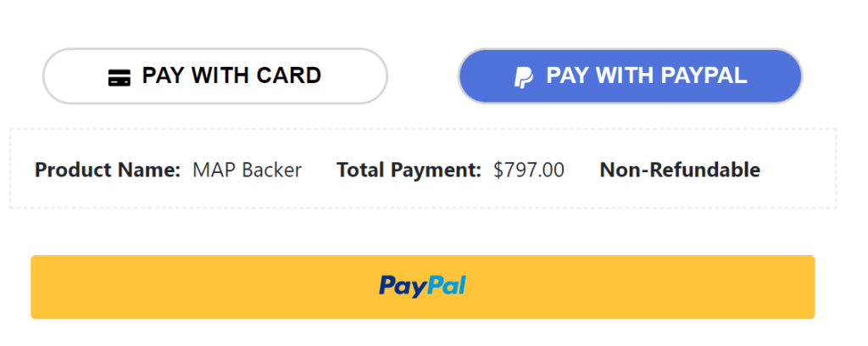Click the PayPal P icon in blue button

coord(524,78)
